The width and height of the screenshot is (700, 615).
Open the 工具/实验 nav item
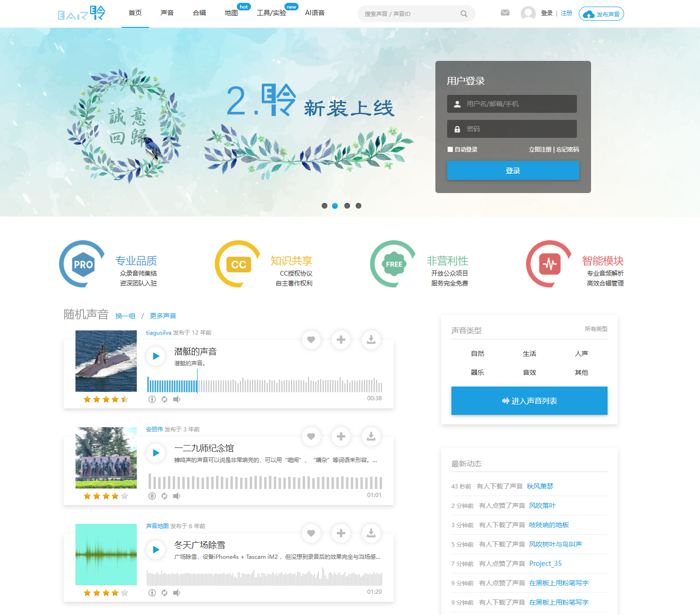pos(271,13)
